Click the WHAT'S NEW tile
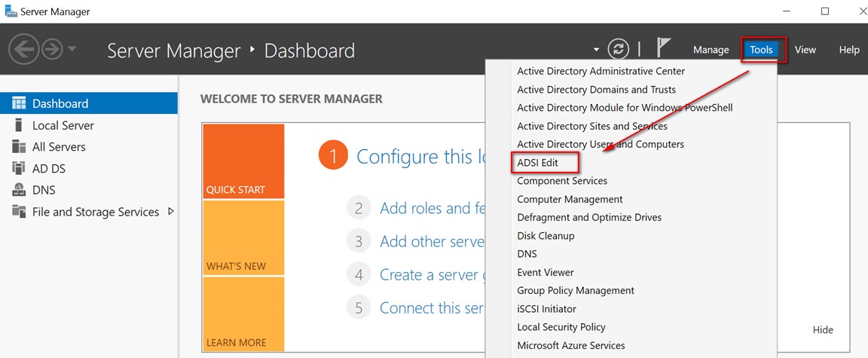The height and width of the screenshot is (358, 868). coord(243,238)
